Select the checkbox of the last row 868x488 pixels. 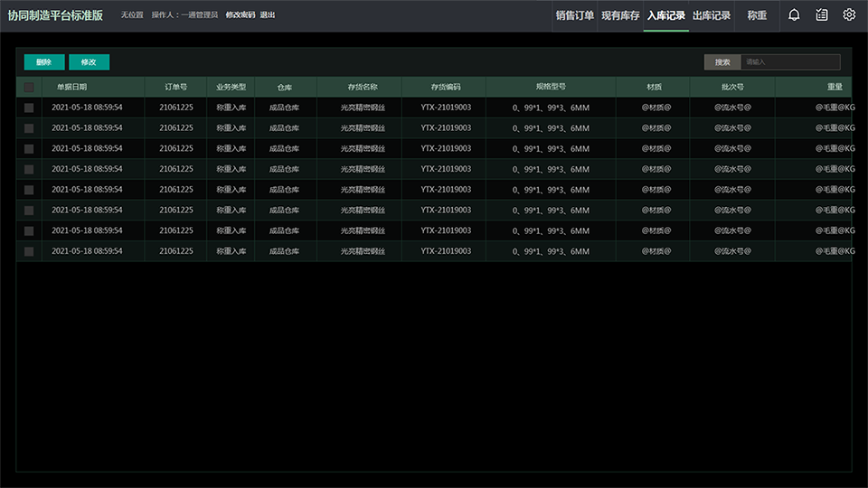pyautogui.click(x=29, y=251)
